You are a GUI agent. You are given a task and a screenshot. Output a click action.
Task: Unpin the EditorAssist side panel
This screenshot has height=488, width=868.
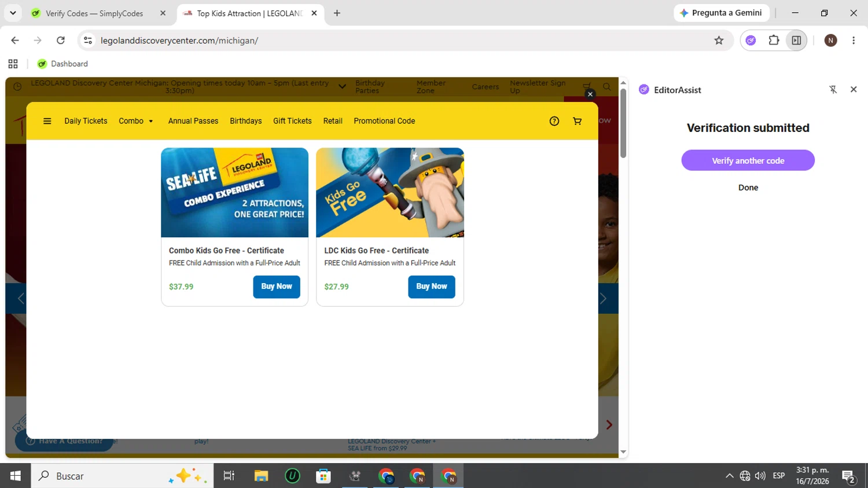[x=833, y=90]
